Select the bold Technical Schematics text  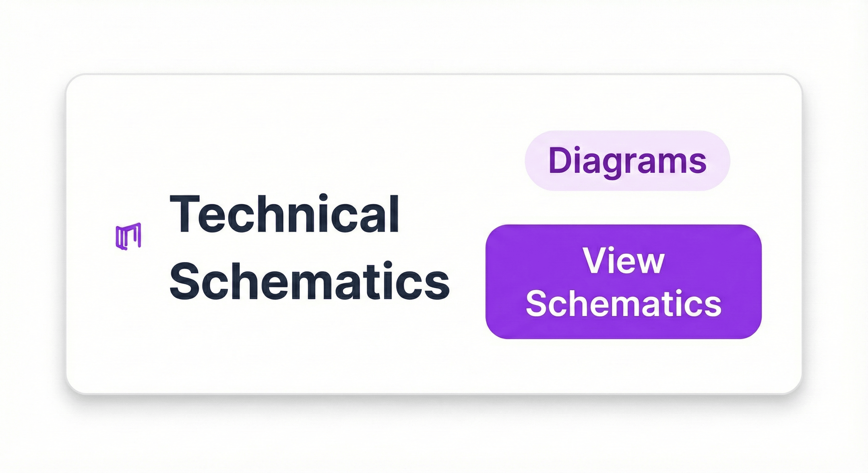309,248
